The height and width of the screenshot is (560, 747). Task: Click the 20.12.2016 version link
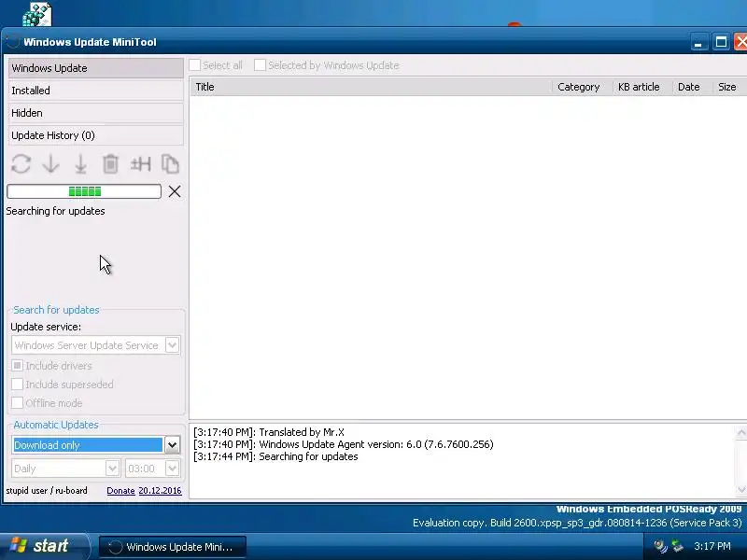(160, 491)
